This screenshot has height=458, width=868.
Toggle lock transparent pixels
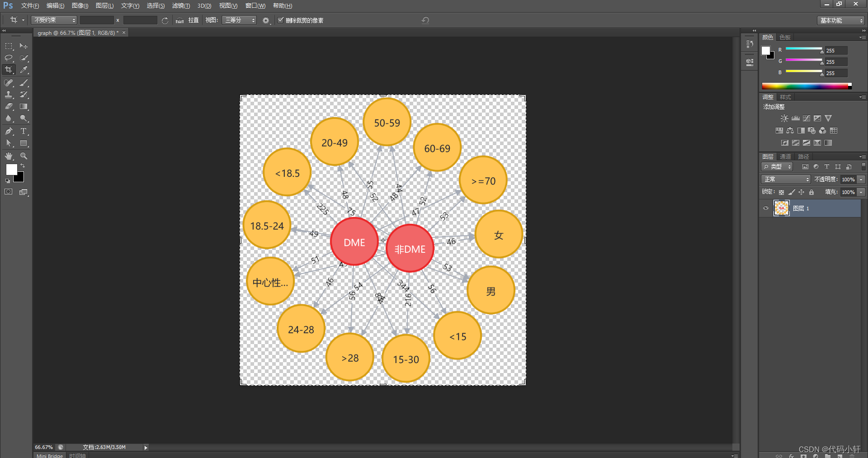(x=781, y=192)
